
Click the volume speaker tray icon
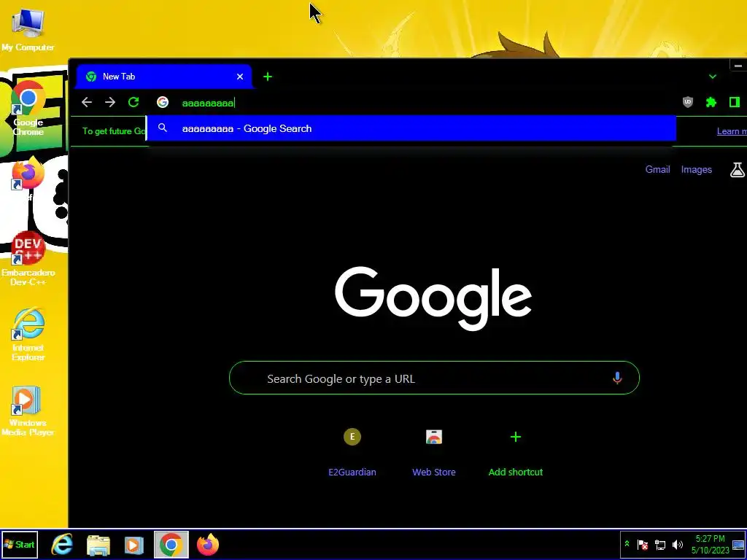pos(677,544)
